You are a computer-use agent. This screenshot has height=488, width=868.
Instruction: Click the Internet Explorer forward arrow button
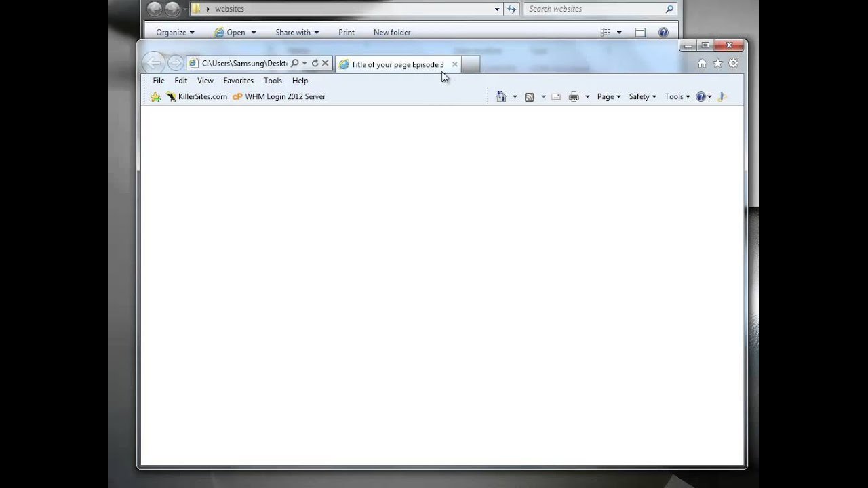[175, 63]
